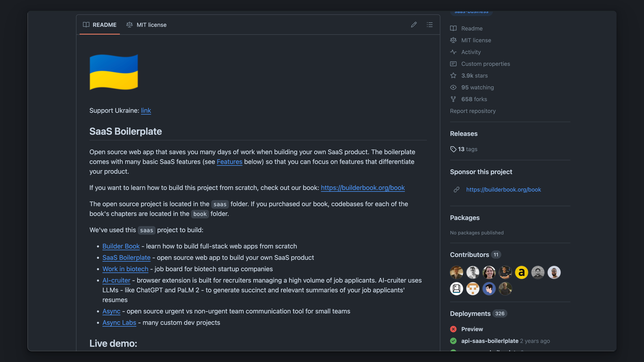644x362 pixels.
Task: Open the last contributor avatar in top row
Action: click(x=554, y=272)
